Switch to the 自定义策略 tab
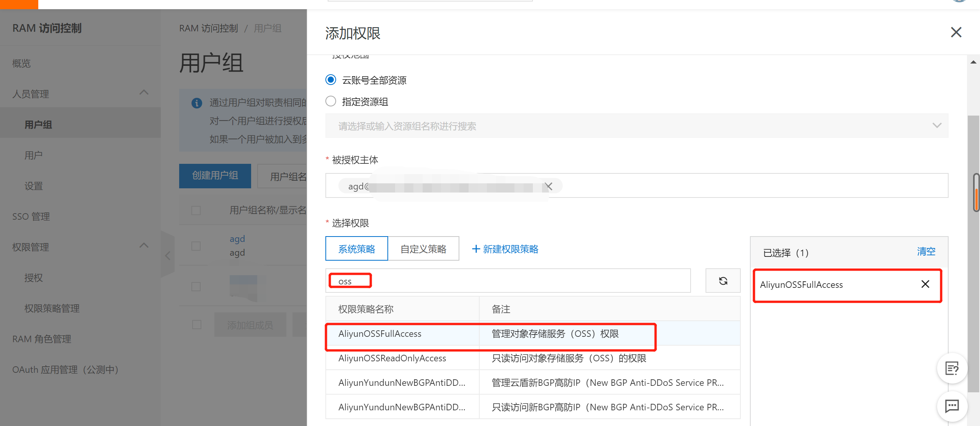980x426 pixels. 423,248
